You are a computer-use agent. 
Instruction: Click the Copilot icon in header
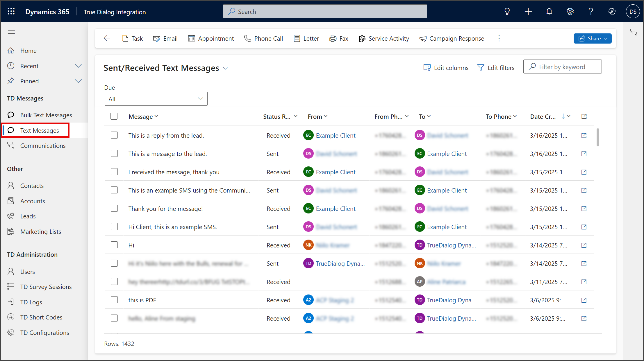click(x=612, y=12)
